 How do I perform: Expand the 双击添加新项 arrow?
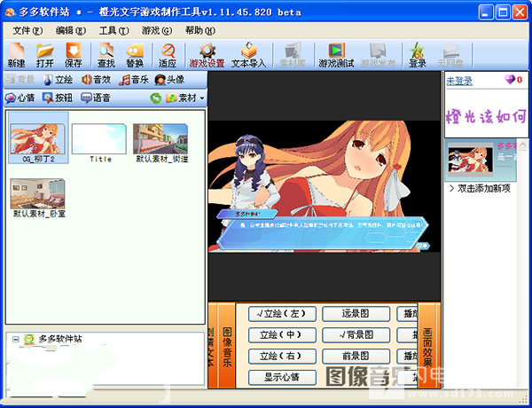tap(451, 188)
